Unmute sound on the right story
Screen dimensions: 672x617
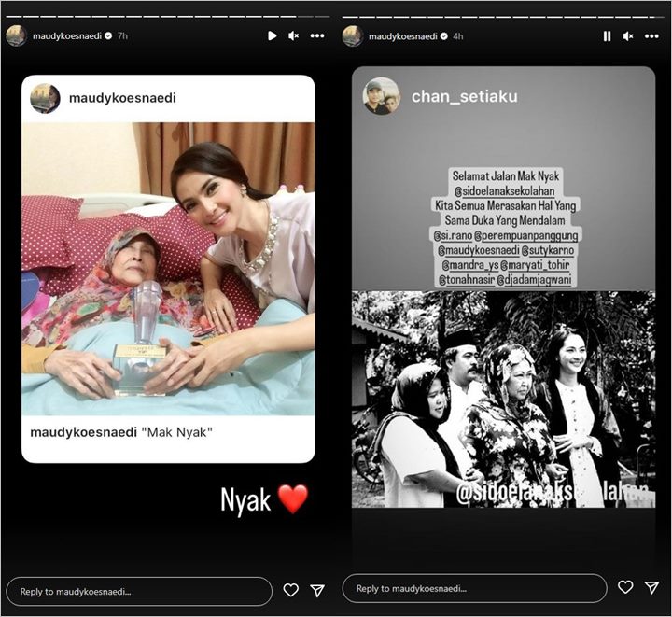coord(628,36)
